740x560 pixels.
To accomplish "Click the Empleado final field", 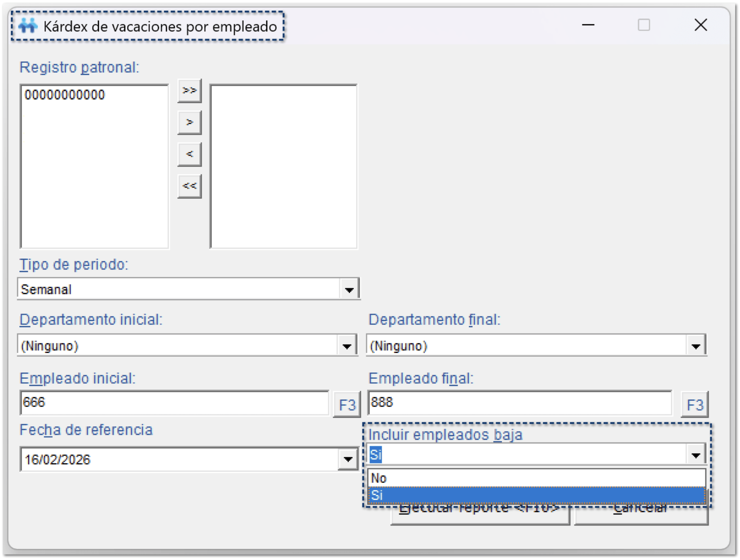I will [520, 402].
